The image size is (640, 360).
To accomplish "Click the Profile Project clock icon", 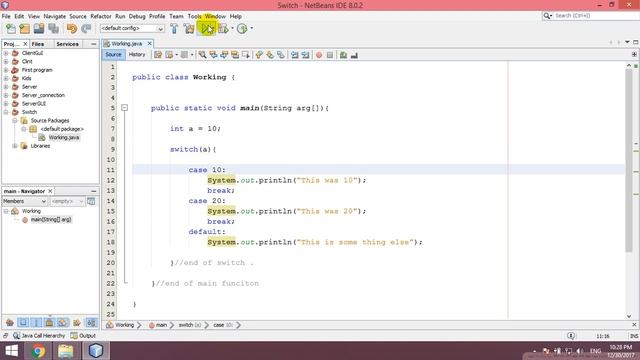I will point(242,29).
